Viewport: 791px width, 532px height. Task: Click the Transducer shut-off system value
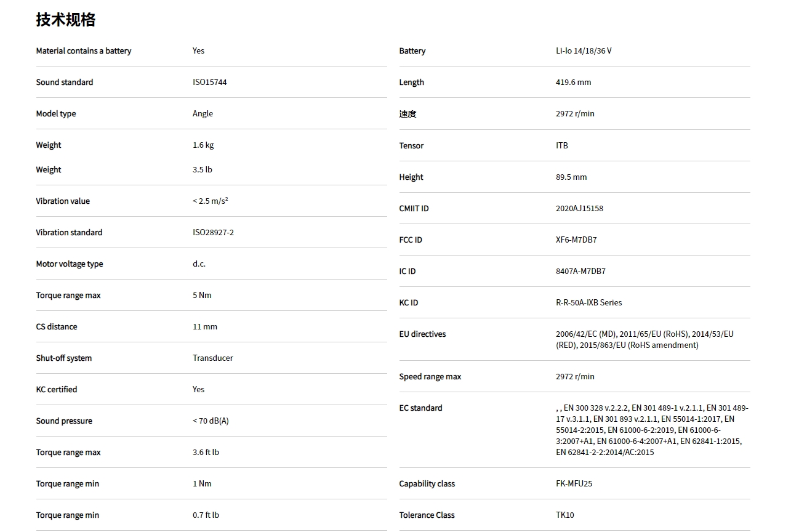213,358
